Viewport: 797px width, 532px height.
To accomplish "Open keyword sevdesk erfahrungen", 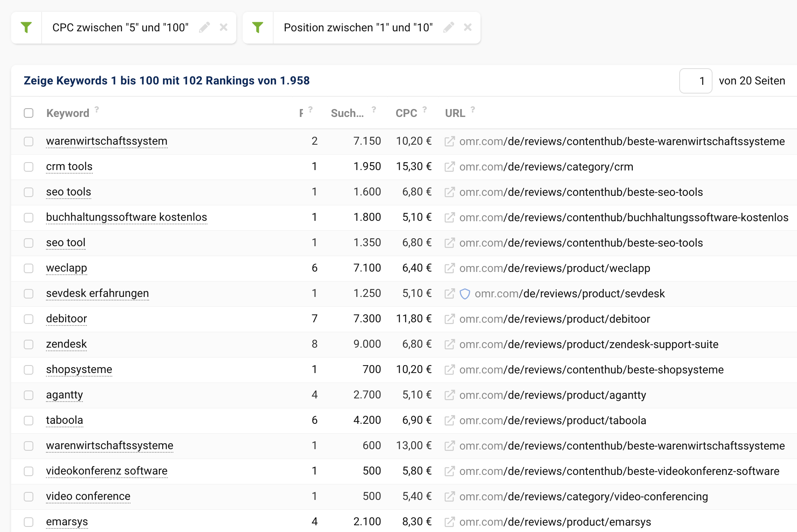I will tap(98, 293).
